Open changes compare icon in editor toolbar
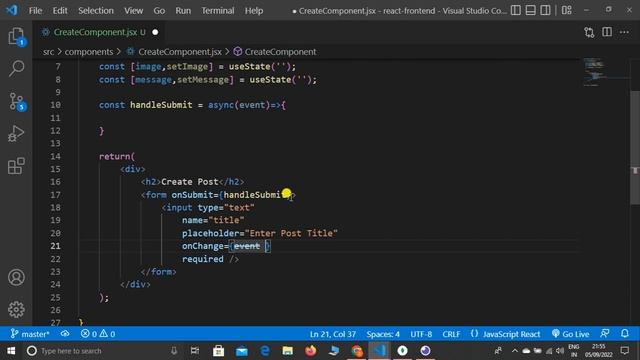 click(589, 32)
